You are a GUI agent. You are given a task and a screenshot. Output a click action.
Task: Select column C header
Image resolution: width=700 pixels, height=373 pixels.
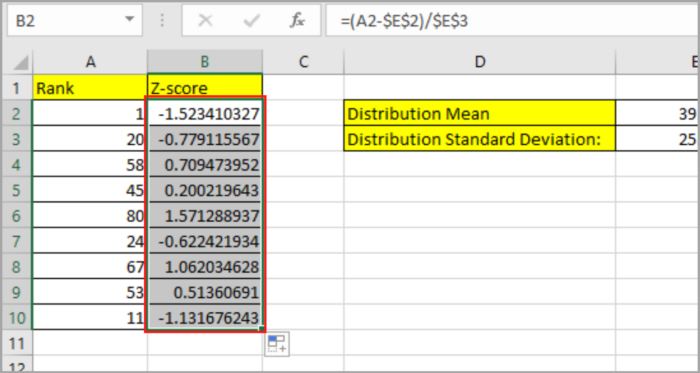(303, 62)
